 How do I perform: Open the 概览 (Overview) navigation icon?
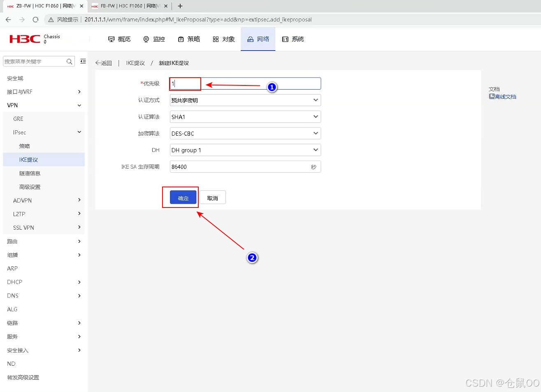click(x=119, y=39)
